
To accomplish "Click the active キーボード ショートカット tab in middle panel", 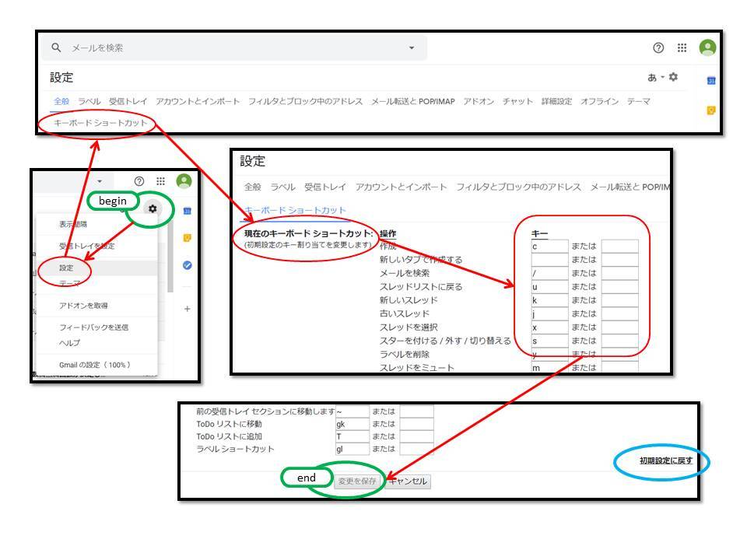I will pos(296,210).
